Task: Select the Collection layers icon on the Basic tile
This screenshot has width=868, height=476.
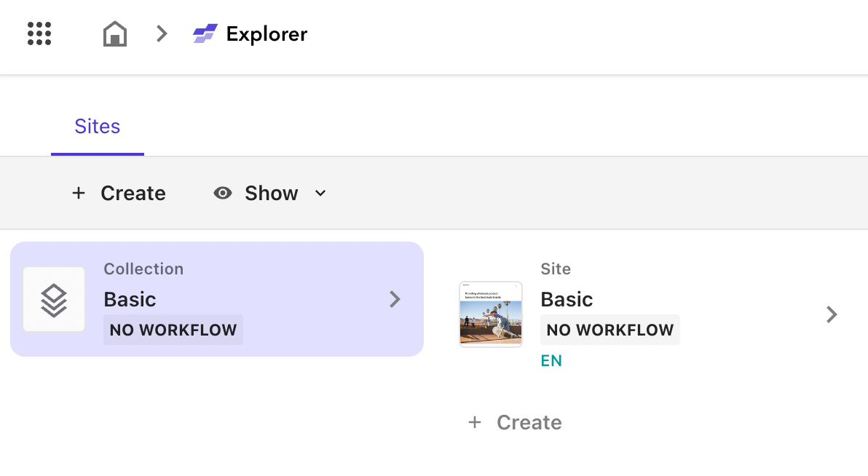Action: tap(54, 299)
